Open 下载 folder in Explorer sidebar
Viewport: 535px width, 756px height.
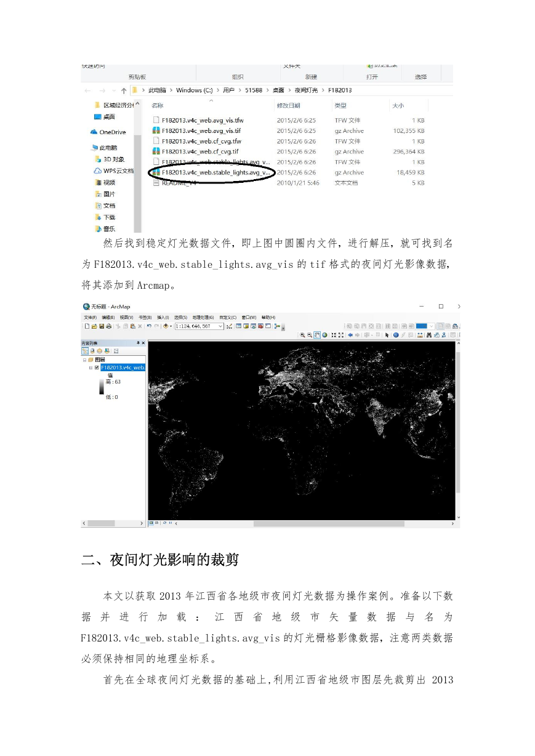pyautogui.click(x=109, y=217)
